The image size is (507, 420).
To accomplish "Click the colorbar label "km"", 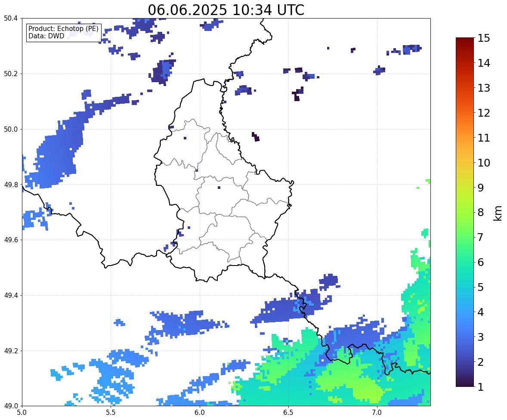I will coord(498,213).
